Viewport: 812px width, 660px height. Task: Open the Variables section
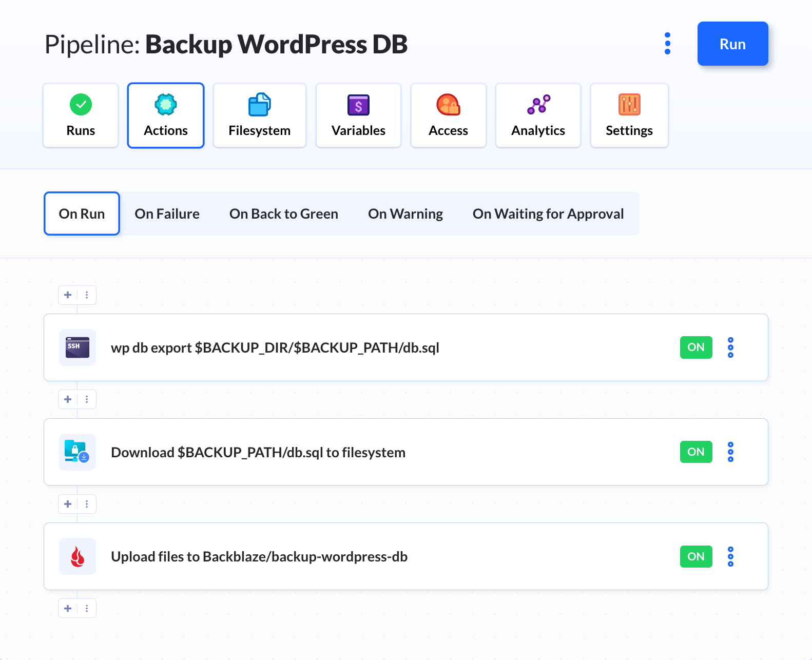pyautogui.click(x=358, y=115)
